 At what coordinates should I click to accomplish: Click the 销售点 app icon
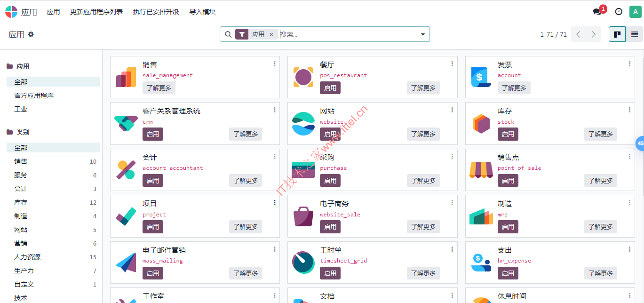(481, 170)
